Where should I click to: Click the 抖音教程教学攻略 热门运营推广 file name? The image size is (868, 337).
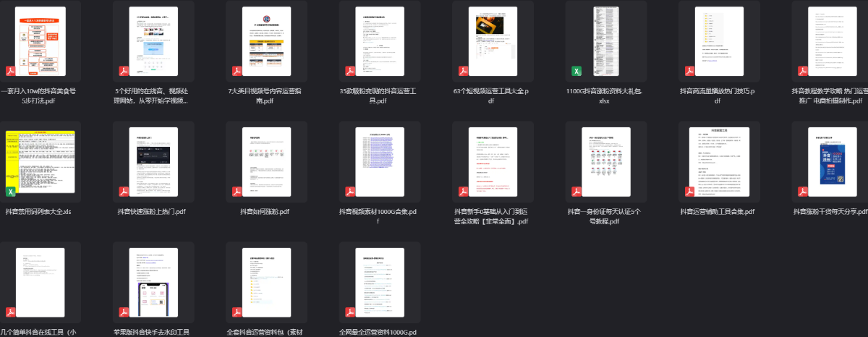tap(830, 96)
